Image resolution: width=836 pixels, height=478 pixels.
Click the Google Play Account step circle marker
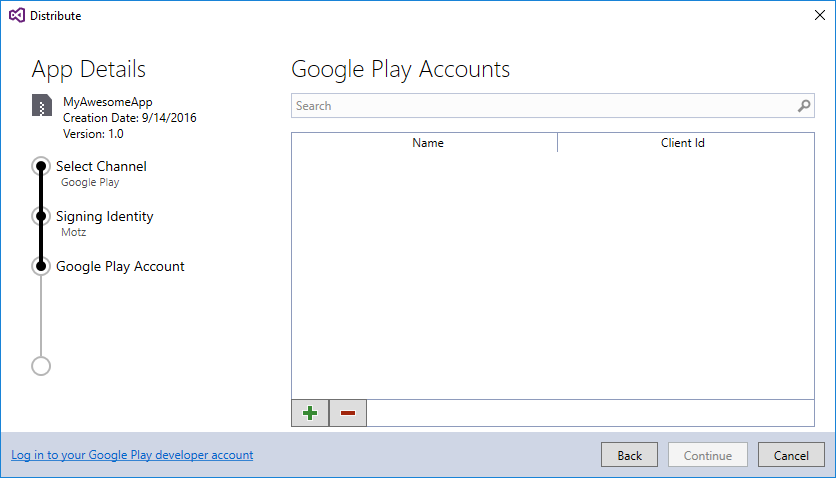(41, 266)
